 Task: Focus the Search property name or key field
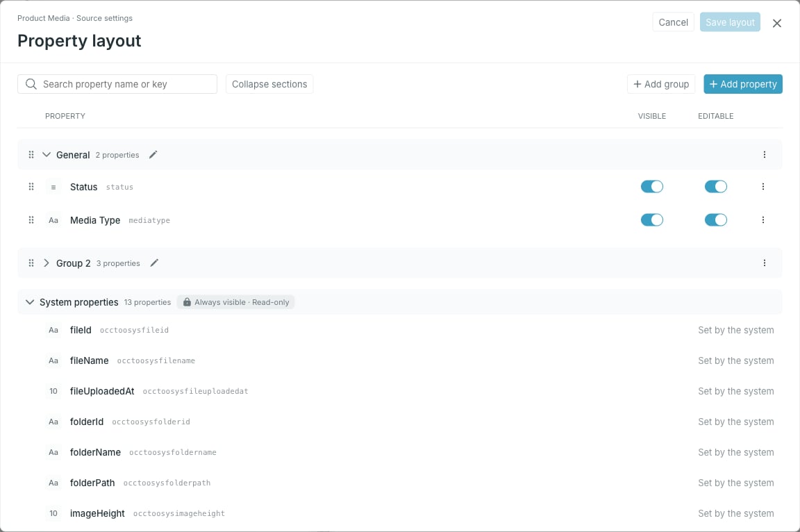[x=117, y=84]
